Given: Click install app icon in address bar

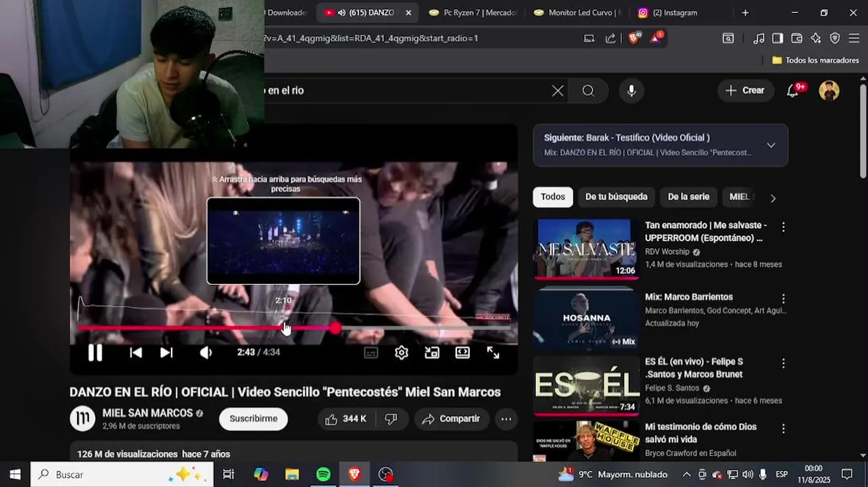Looking at the screenshot, I should pos(589,39).
